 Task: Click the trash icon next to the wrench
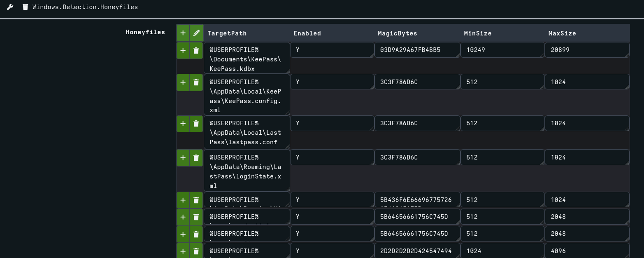[x=25, y=7]
